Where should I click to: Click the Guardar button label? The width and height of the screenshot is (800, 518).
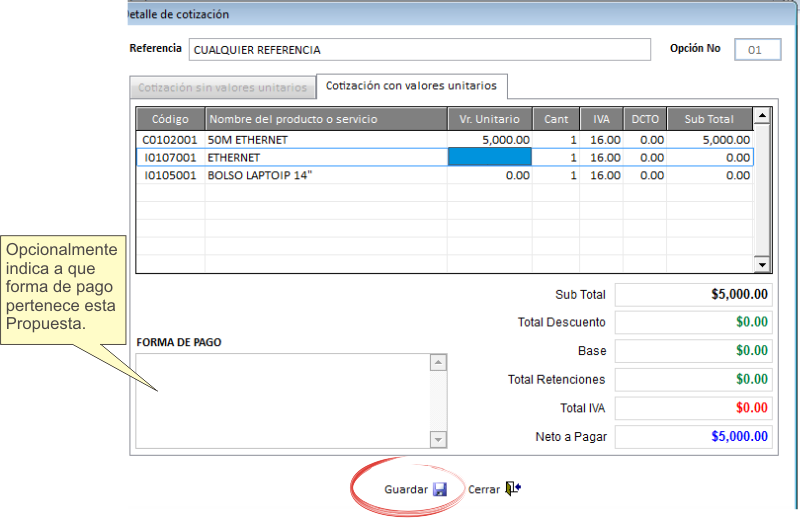point(406,489)
